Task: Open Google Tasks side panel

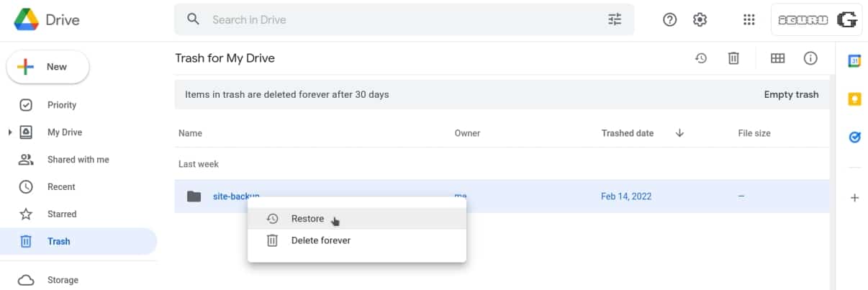Action: 854,137
